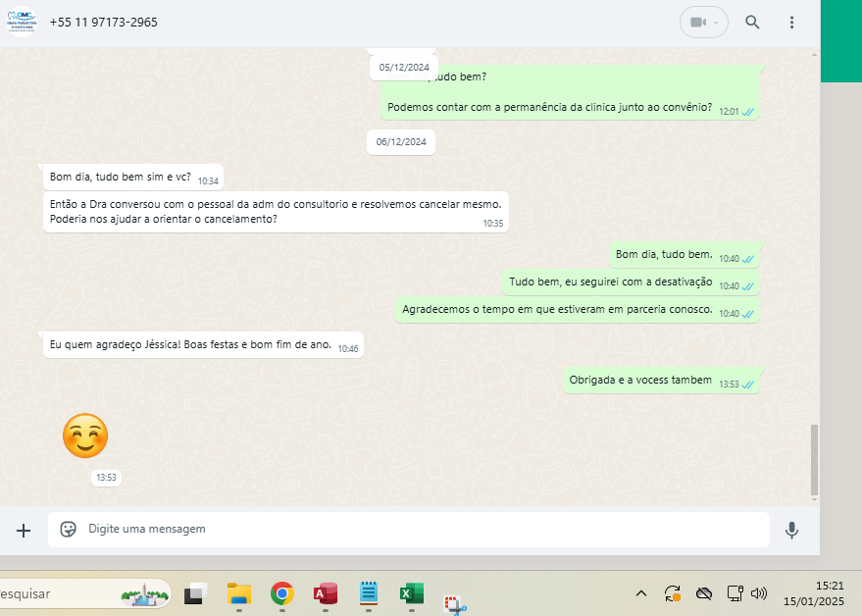Open the attach plus button

pyautogui.click(x=24, y=530)
